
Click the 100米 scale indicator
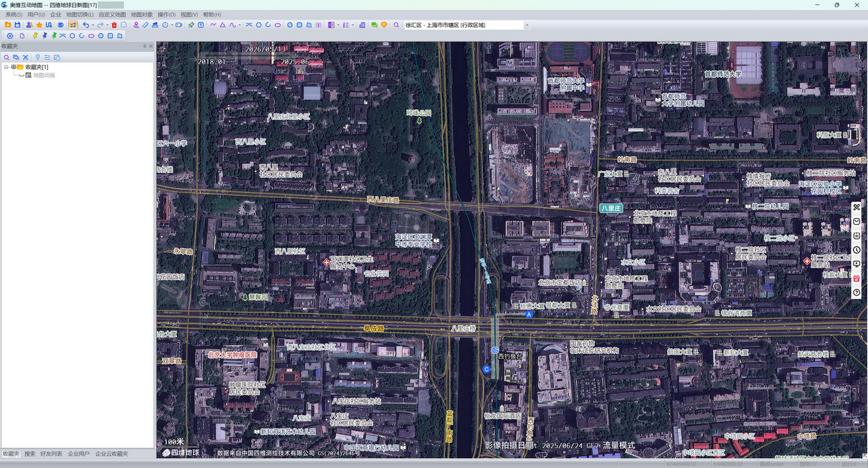tap(174, 441)
